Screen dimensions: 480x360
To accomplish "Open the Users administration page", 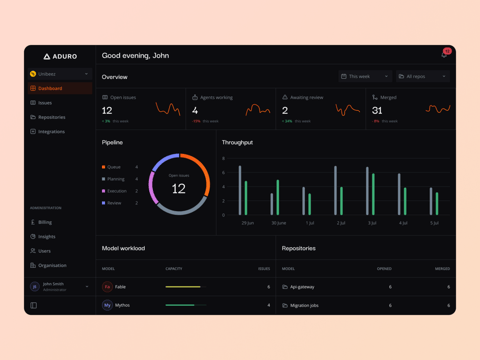I will coord(60,251).
